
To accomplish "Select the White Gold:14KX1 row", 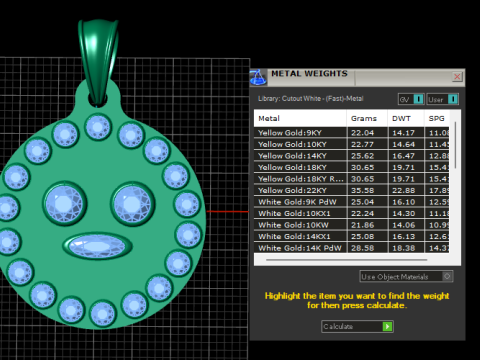I will pyautogui.click(x=351, y=236).
